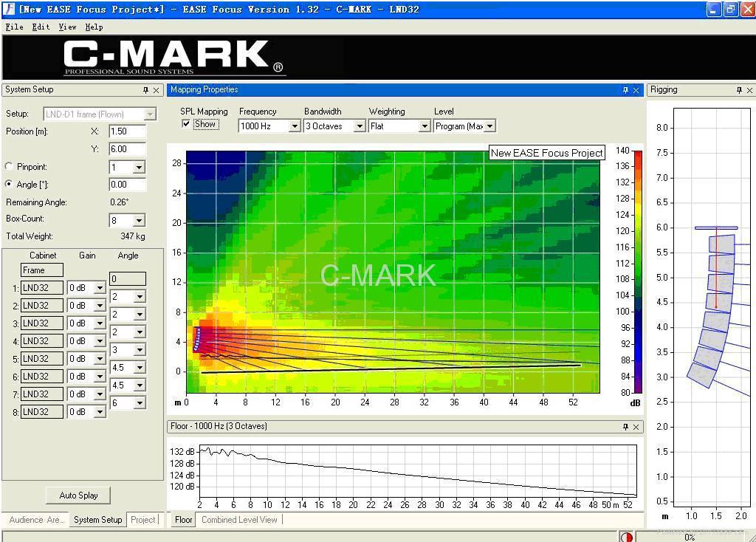Switch to the Audience Area tab
Image resolution: width=756 pixels, height=542 pixels.
coord(36,520)
